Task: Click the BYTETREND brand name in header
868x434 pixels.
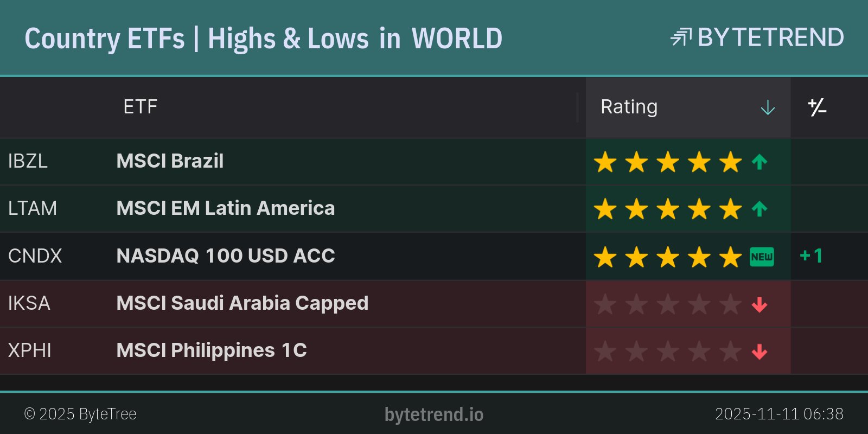Action: [x=770, y=37]
